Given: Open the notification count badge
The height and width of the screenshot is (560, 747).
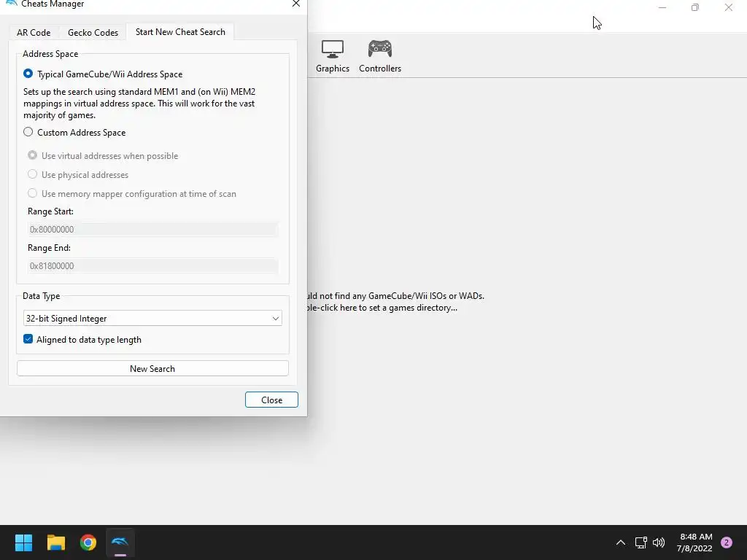Looking at the screenshot, I should (x=726, y=542).
